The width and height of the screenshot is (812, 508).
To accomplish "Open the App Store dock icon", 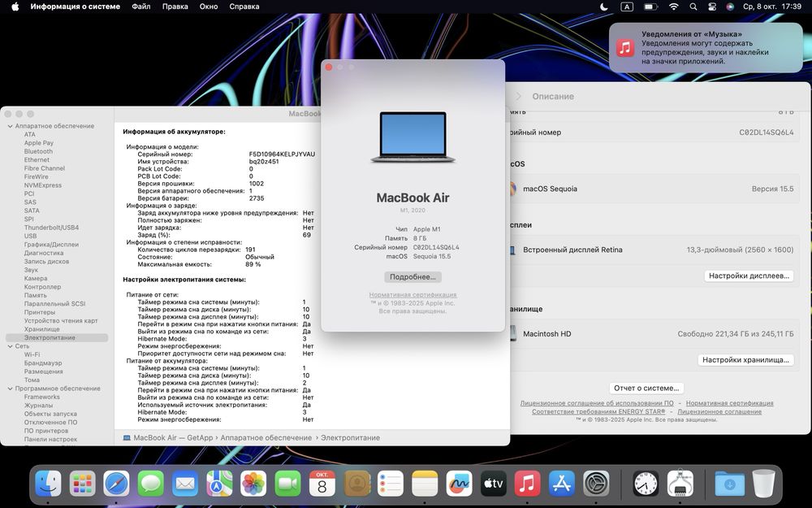I will point(561,484).
